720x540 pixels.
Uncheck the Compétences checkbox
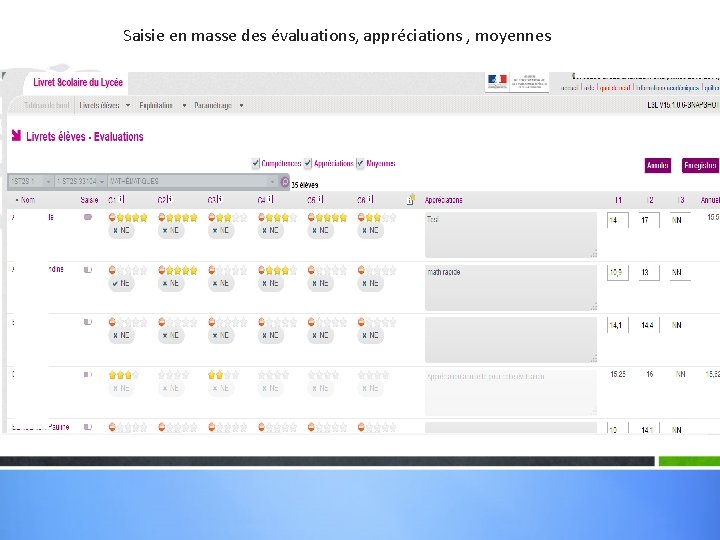coord(256,163)
